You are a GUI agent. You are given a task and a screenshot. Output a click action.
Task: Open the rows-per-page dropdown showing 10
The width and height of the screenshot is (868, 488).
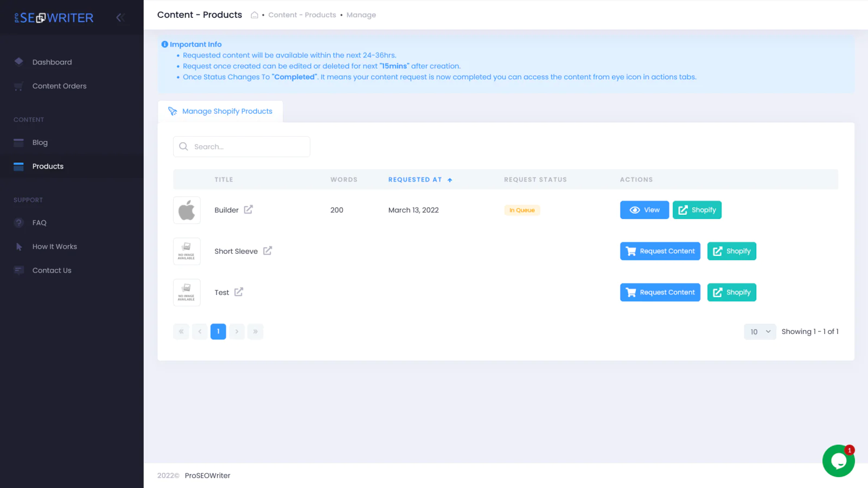click(760, 331)
